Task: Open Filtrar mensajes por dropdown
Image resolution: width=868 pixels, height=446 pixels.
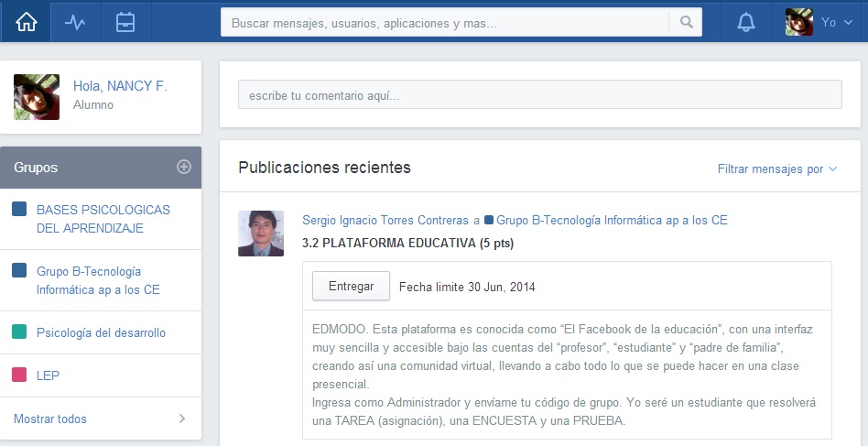Action: (x=777, y=169)
